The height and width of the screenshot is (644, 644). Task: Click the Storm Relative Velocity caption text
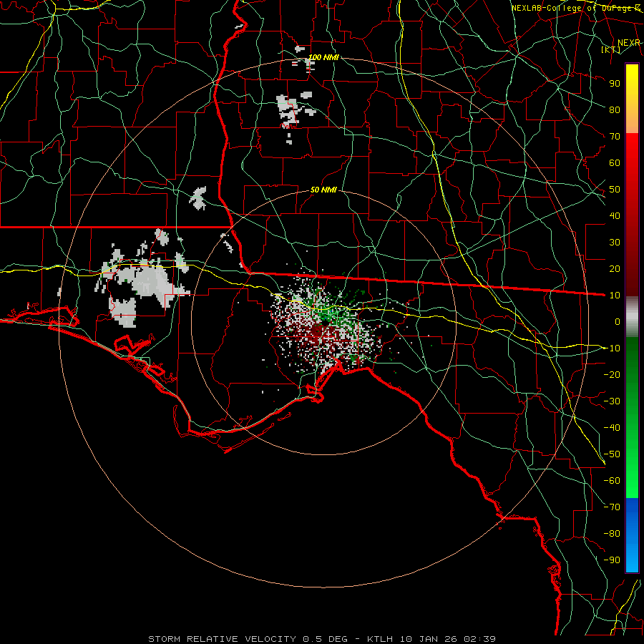pos(321,639)
